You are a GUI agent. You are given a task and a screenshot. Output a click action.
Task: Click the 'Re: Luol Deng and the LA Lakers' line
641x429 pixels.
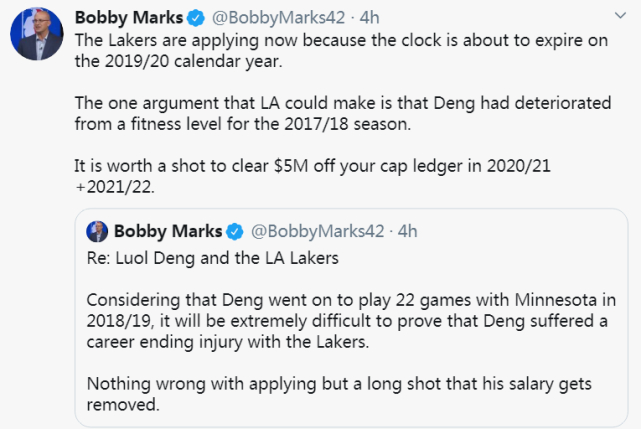213,258
